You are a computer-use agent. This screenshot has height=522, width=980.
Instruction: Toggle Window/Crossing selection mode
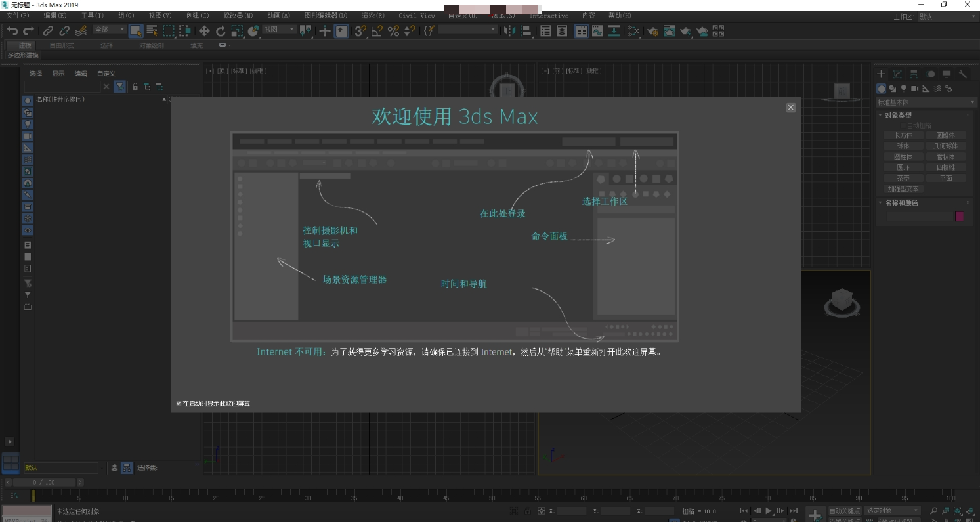click(185, 31)
